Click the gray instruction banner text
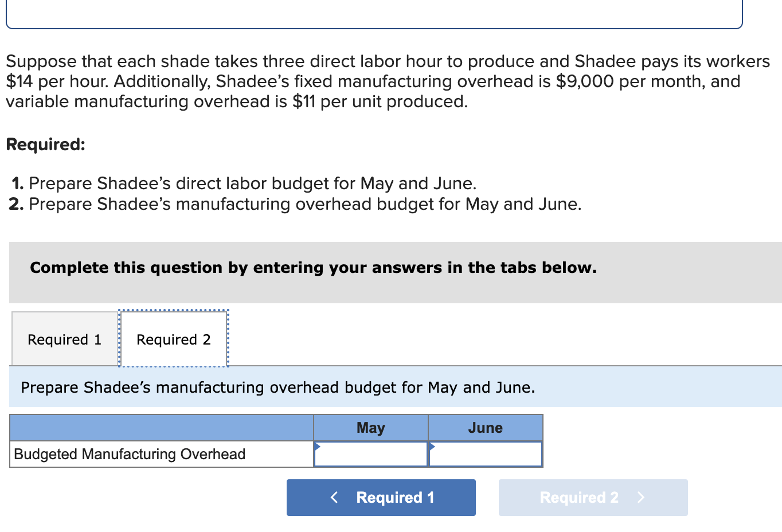 314,268
